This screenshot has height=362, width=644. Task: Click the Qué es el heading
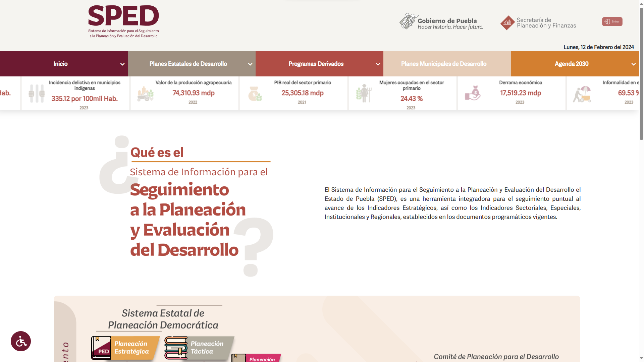coord(157,153)
